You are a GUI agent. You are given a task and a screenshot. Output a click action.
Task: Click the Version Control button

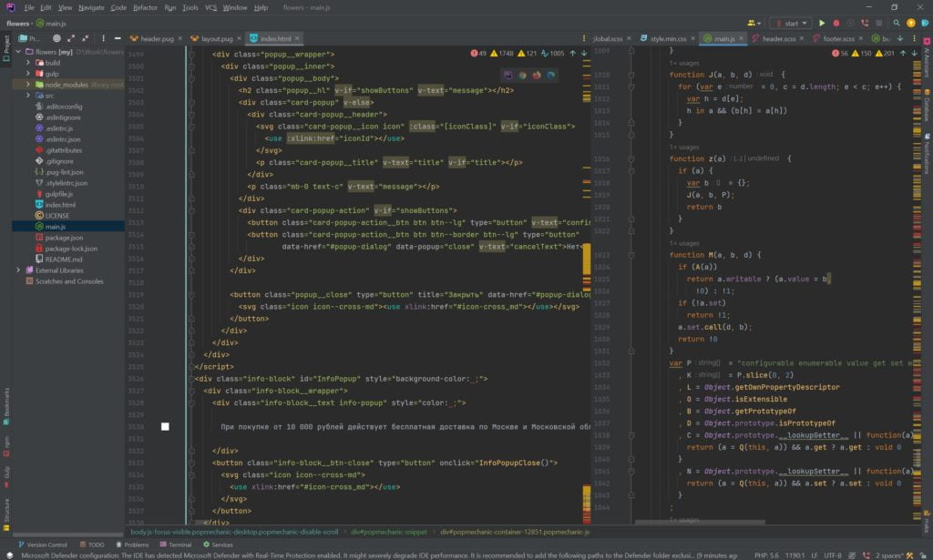41,545
